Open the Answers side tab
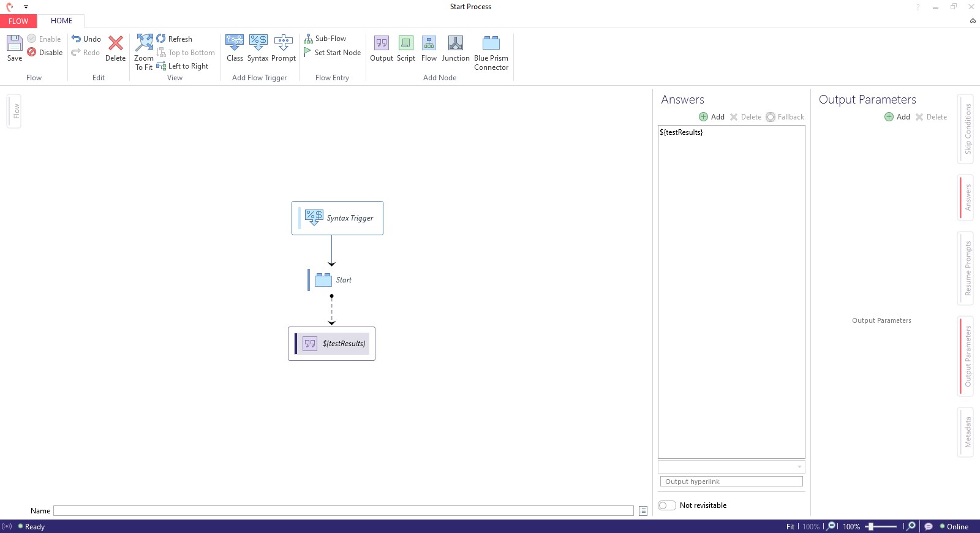This screenshot has height=533, width=980. coord(966,197)
